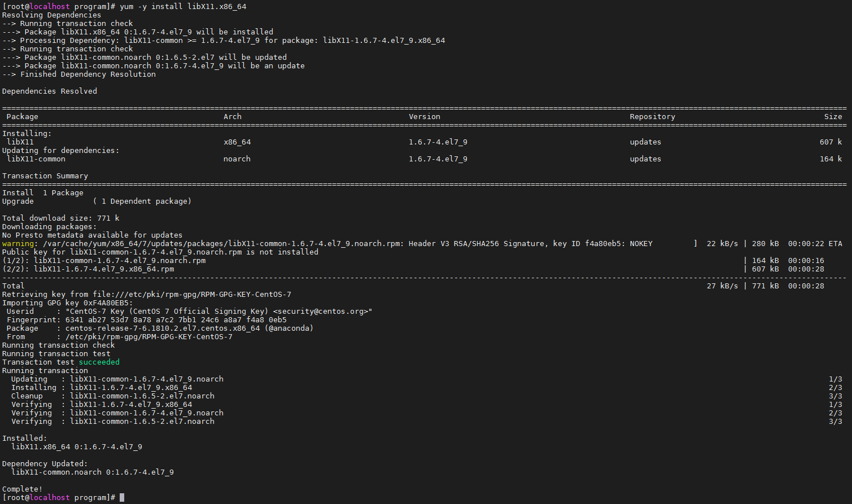The image size is (852, 504).
Task: Click the 'Transaction Summary' heading
Action: tap(45, 176)
